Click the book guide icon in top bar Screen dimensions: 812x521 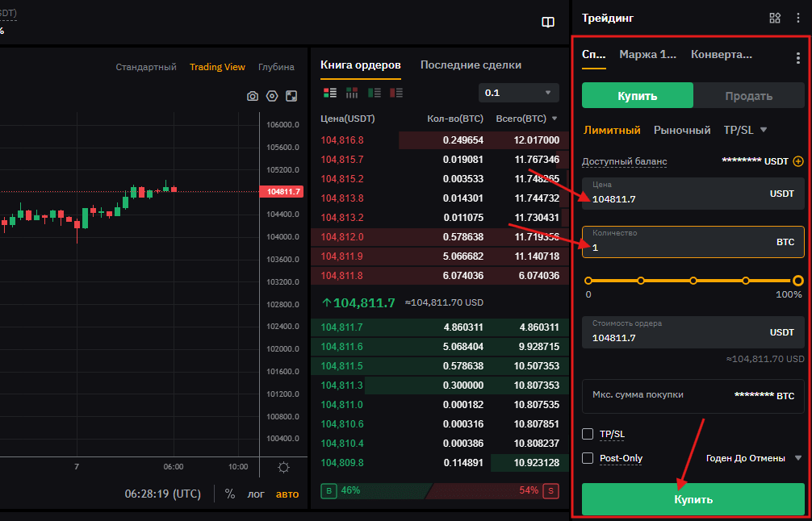point(548,23)
